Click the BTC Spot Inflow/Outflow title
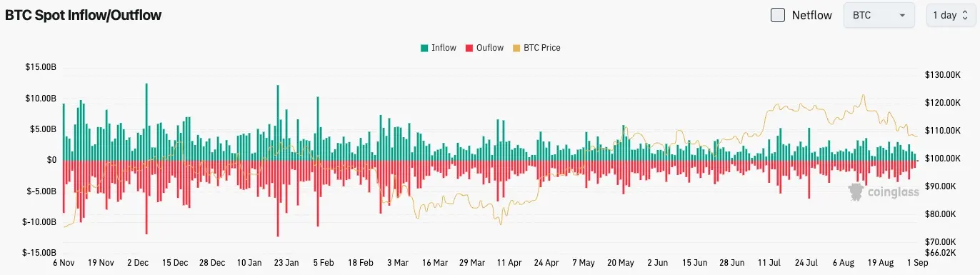The width and height of the screenshot is (980, 275). coord(83,15)
